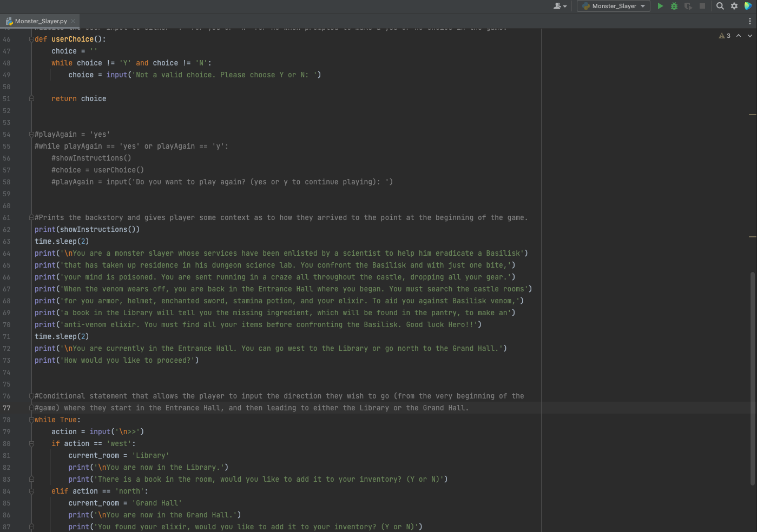Click line number 79 in the gutter

[6, 431]
